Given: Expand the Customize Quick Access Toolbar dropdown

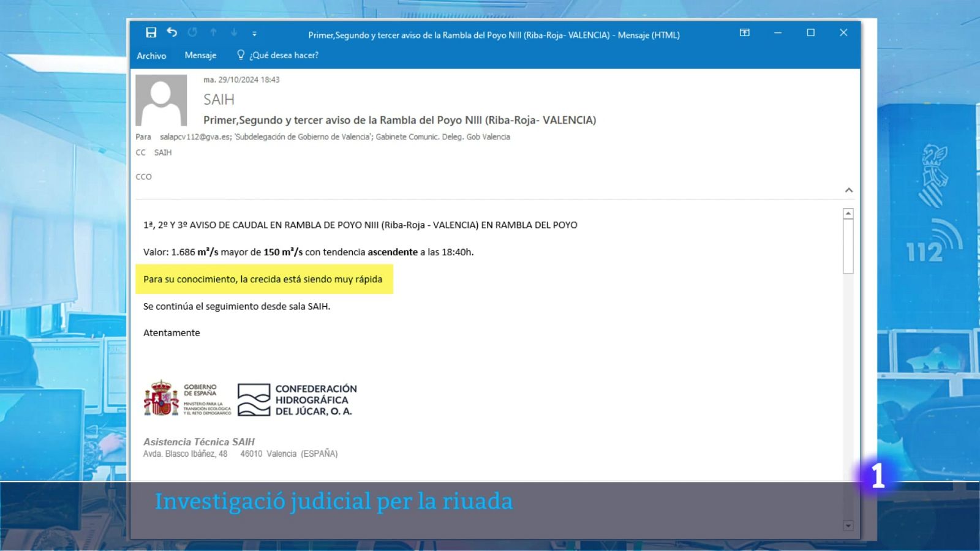Looking at the screenshot, I should tap(254, 34).
